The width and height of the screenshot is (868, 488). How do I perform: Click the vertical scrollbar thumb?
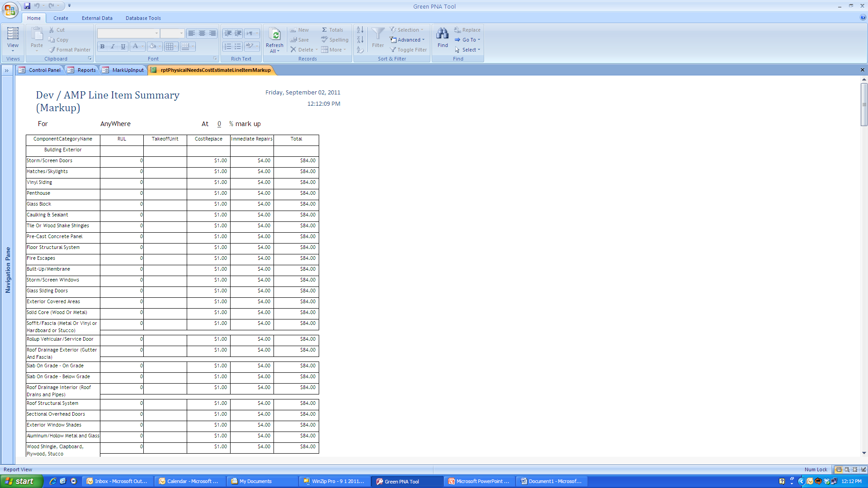tap(864, 104)
